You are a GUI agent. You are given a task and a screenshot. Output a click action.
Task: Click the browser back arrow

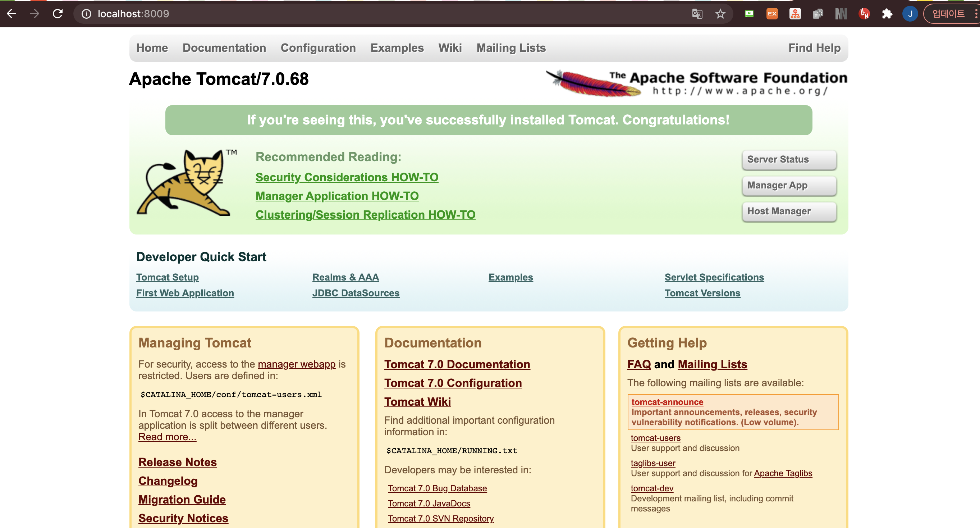pyautogui.click(x=12, y=14)
